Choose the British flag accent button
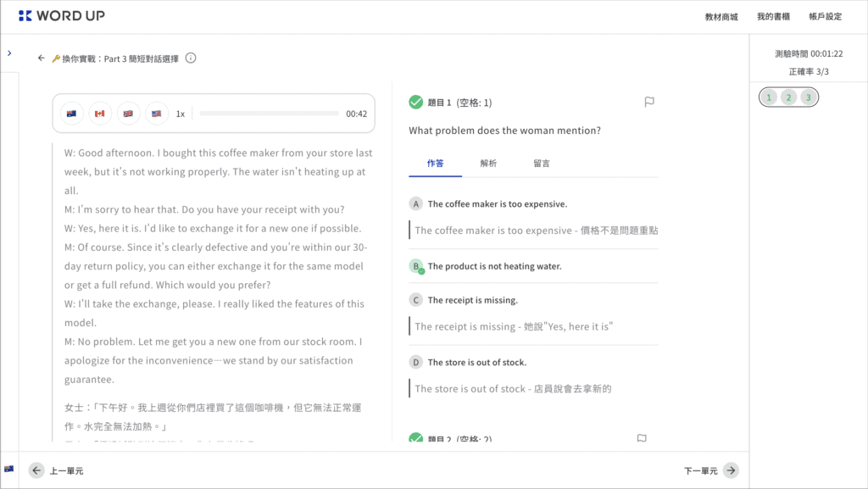Image resolution: width=868 pixels, height=489 pixels. (x=129, y=114)
